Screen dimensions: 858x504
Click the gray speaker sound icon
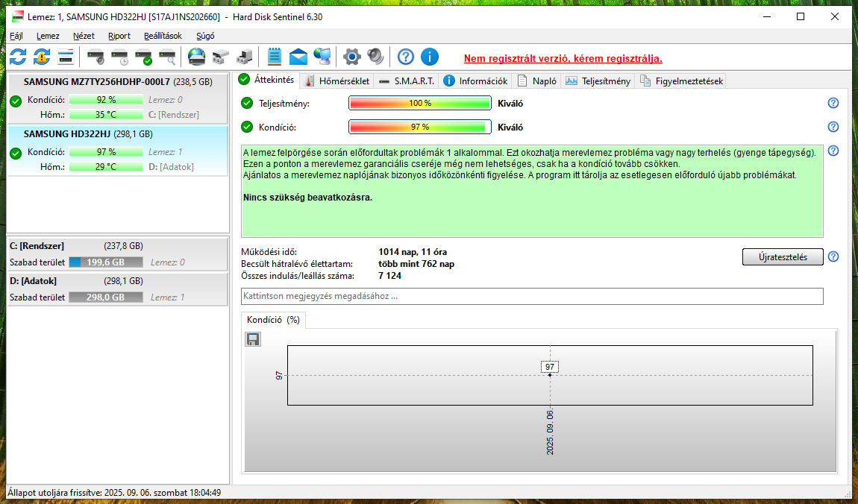(x=375, y=57)
